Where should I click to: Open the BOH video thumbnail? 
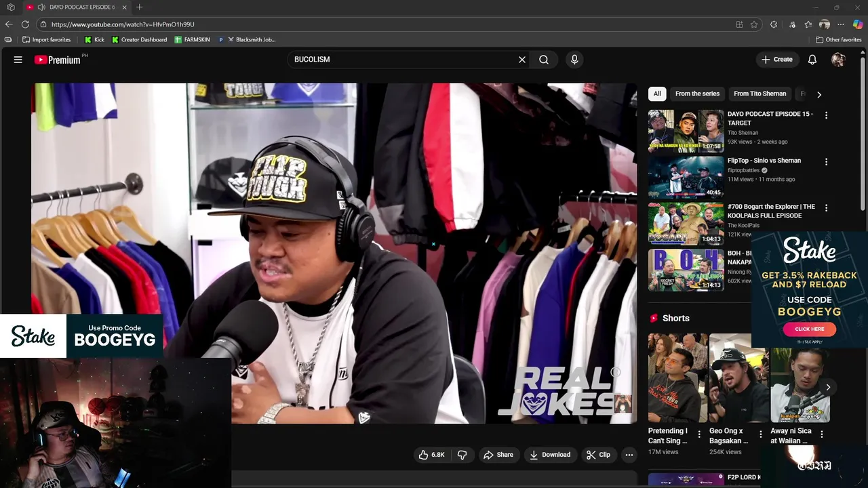pyautogui.click(x=686, y=270)
